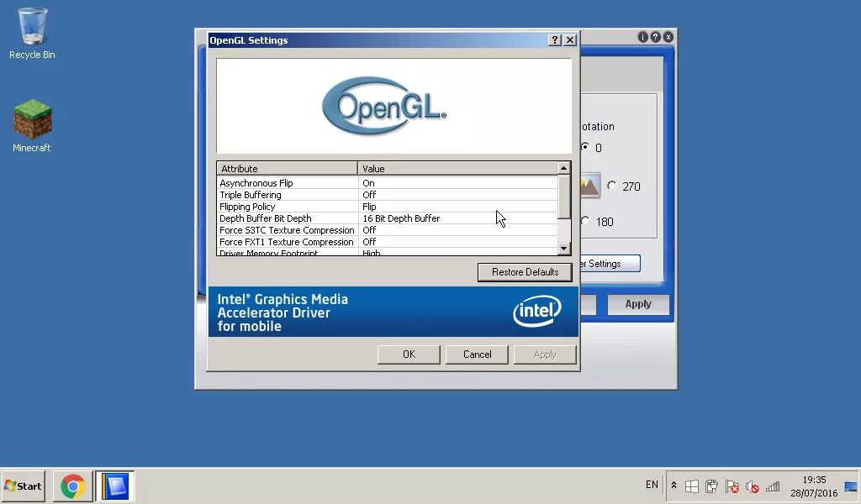Expand hidden system tray icons

(673, 486)
